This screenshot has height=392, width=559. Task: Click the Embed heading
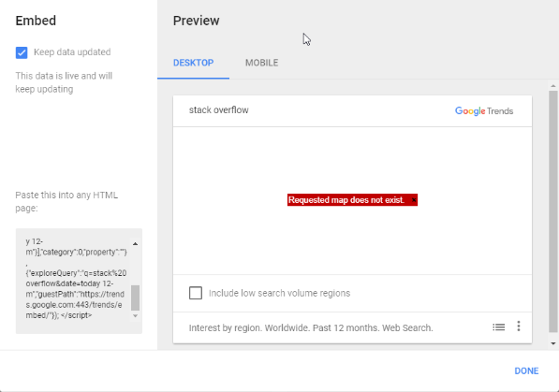[36, 21]
